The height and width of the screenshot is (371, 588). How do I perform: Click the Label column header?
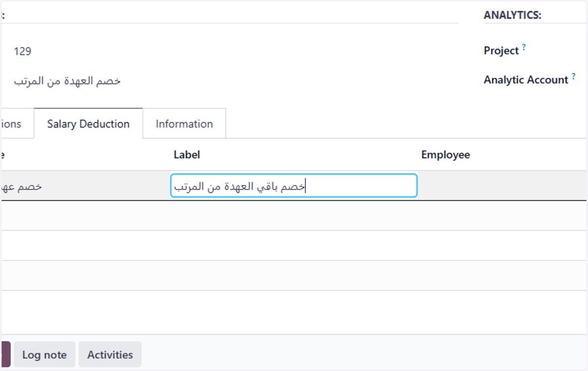pos(187,155)
